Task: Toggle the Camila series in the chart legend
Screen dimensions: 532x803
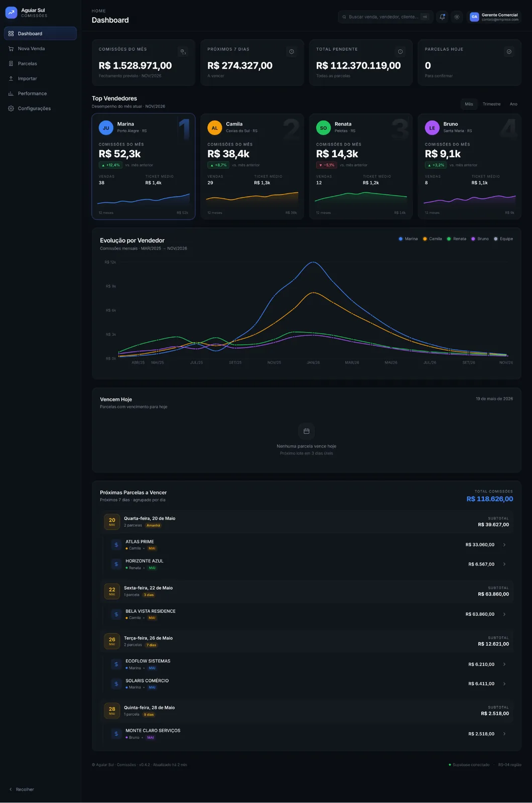Action: coord(432,239)
